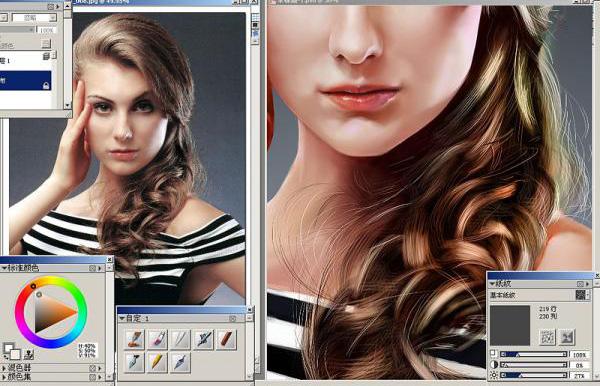The width and height of the screenshot is (600, 386).
Task: Choose the dark airbrush tool icon
Action: pos(203,339)
